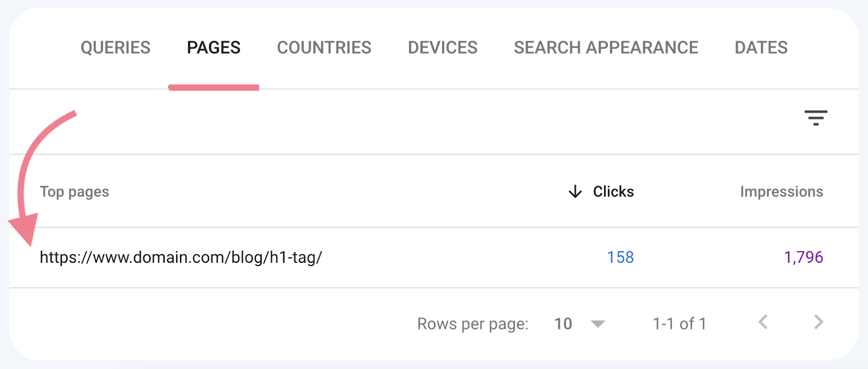This screenshot has height=369, width=868.
Task: Select the DATES tab
Action: point(761,48)
